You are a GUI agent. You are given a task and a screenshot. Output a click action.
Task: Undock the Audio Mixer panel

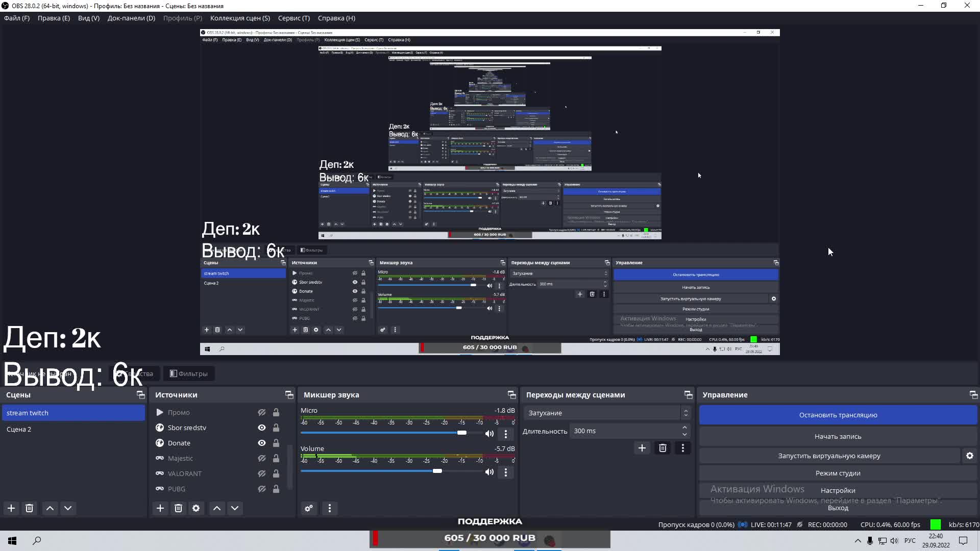coord(512,395)
